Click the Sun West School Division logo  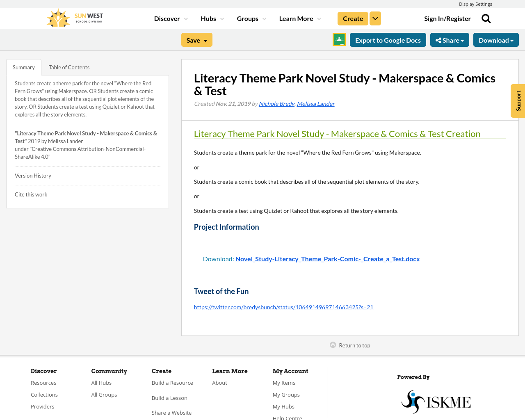pos(74,17)
